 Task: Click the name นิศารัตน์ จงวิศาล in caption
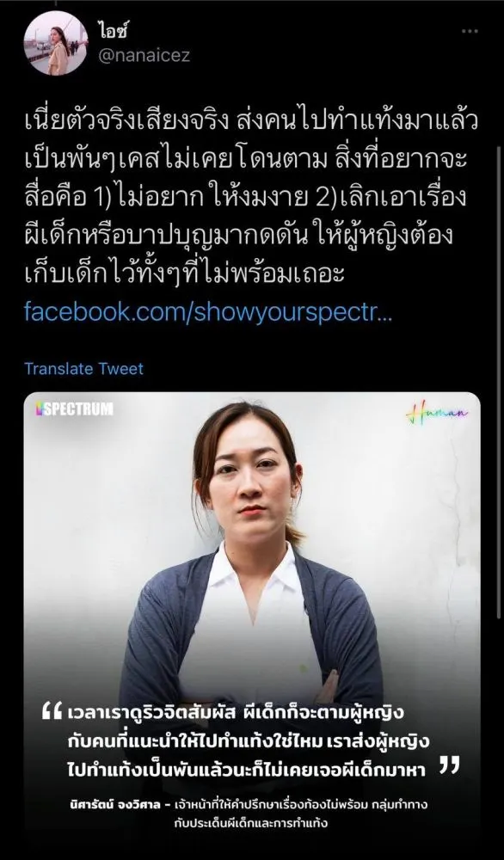click(x=116, y=806)
